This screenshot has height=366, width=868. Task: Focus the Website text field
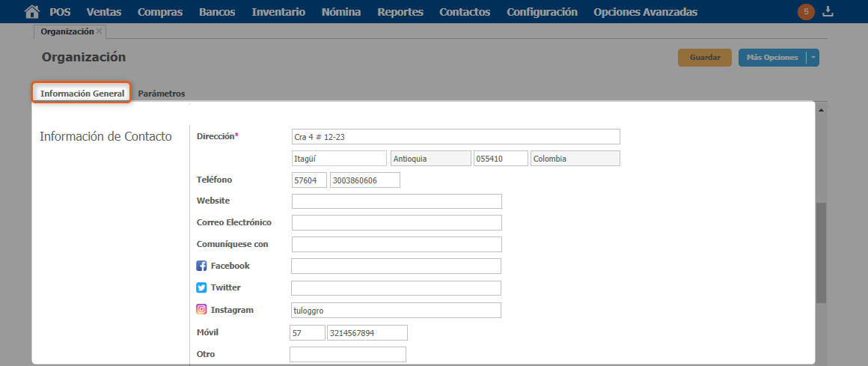(397, 201)
